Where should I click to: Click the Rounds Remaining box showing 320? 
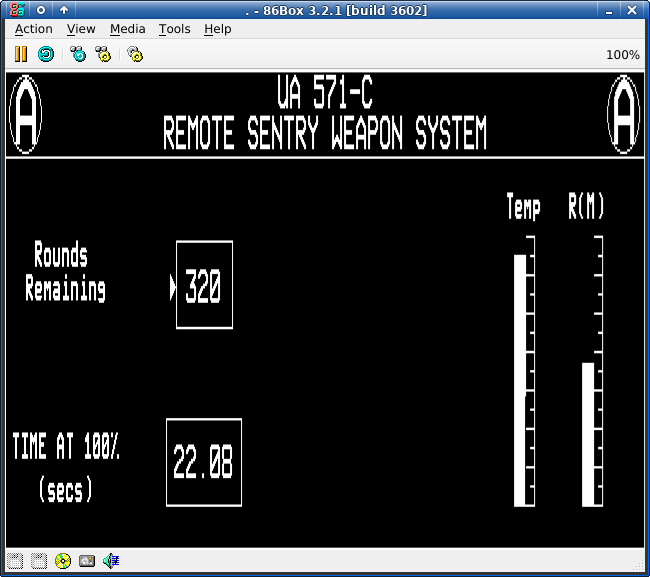(204, 285)
